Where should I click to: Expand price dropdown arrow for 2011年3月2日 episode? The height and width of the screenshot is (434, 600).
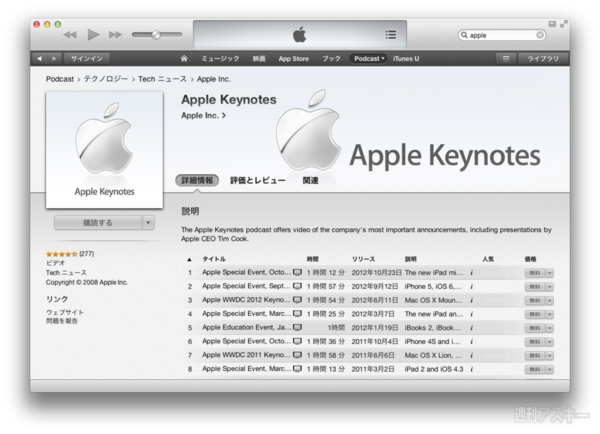[x=549, y=370]
